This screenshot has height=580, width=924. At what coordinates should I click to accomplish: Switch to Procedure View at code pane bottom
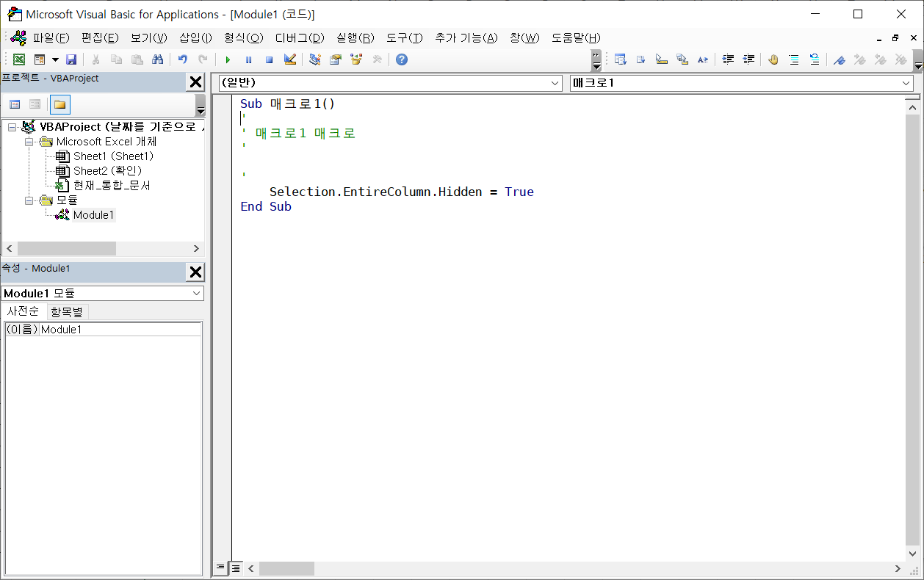pyautogui.click(x=220, y=568)
